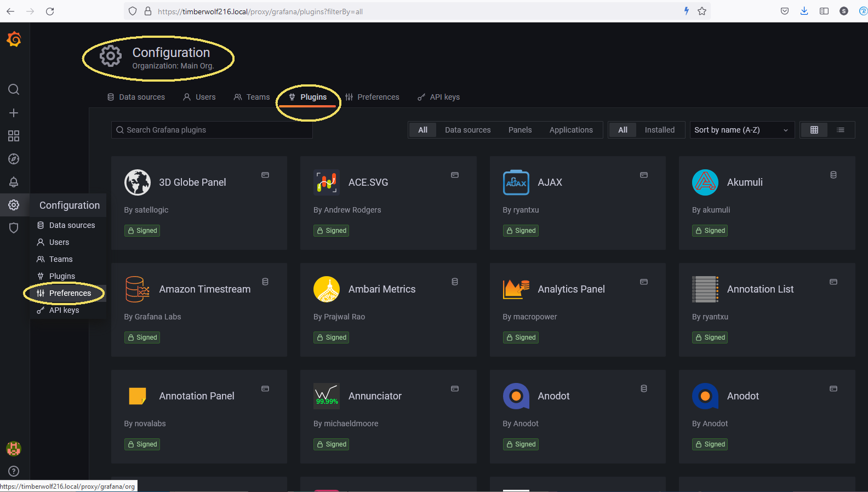868x492 pixels.
Task: Open the Grafana home logo
Action: pyautogui.click(x=14, y=39)
